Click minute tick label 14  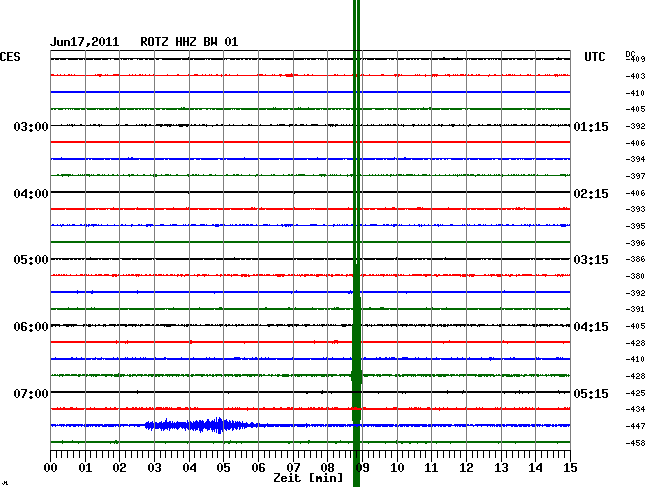(535, 468)
